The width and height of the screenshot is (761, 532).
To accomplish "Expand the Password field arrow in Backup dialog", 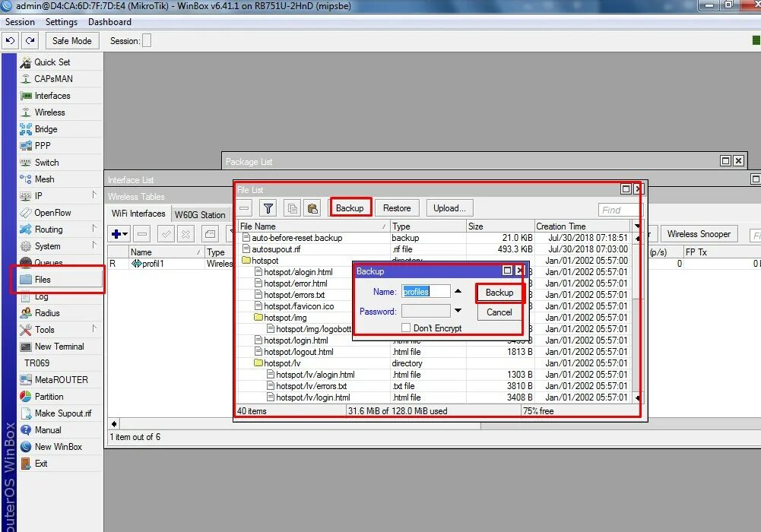I will [x=458, y=310].
